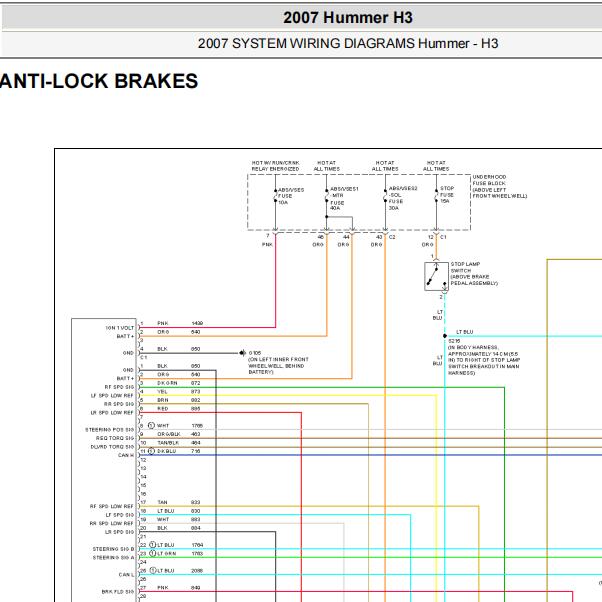Screen dimensions: 602x602
Task: Click the "STEERING POS SIG" pin label
Action: pos(110,430)
